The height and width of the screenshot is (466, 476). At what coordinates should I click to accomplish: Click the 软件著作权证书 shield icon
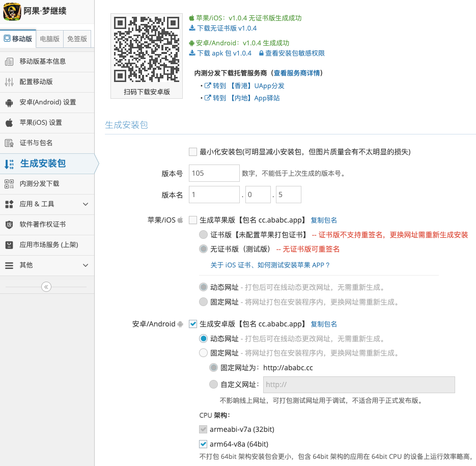click(x=9, y=225)
